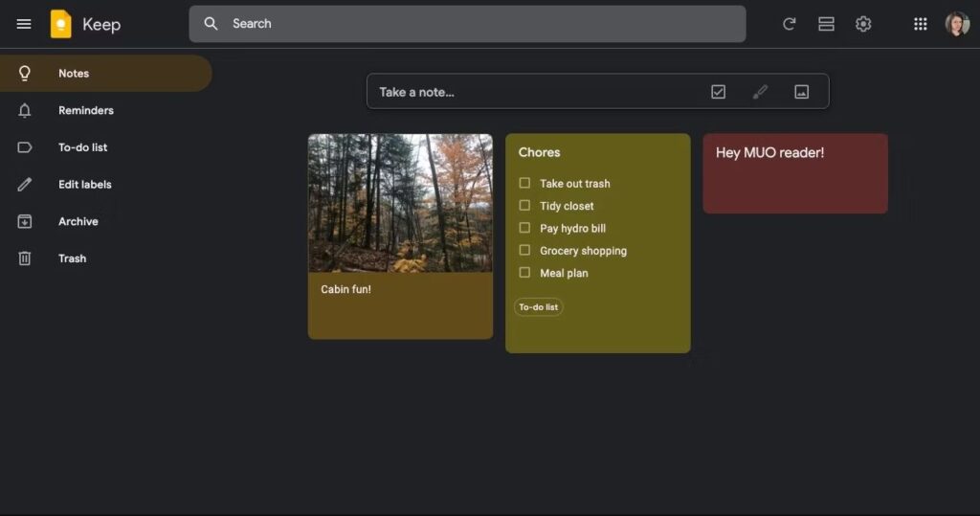Create a new list via checkbox icon
980x516 pixels.
point(718,92)
